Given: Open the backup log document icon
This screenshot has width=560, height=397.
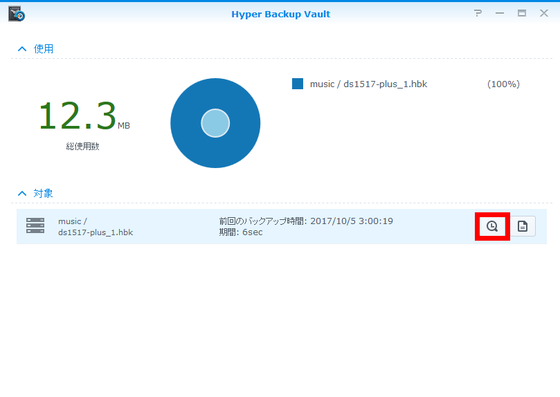Looking at the screenshot, I should (x=522, y=226).
